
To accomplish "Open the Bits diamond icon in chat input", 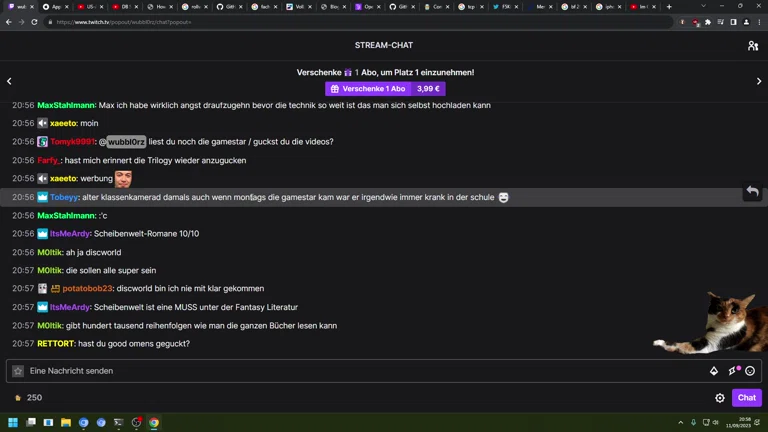I will 714,371.
